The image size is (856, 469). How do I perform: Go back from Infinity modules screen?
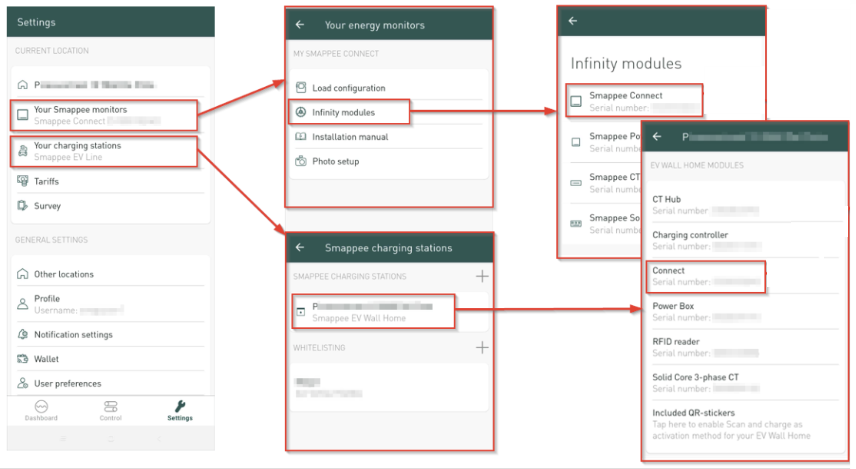pos(573,21)
